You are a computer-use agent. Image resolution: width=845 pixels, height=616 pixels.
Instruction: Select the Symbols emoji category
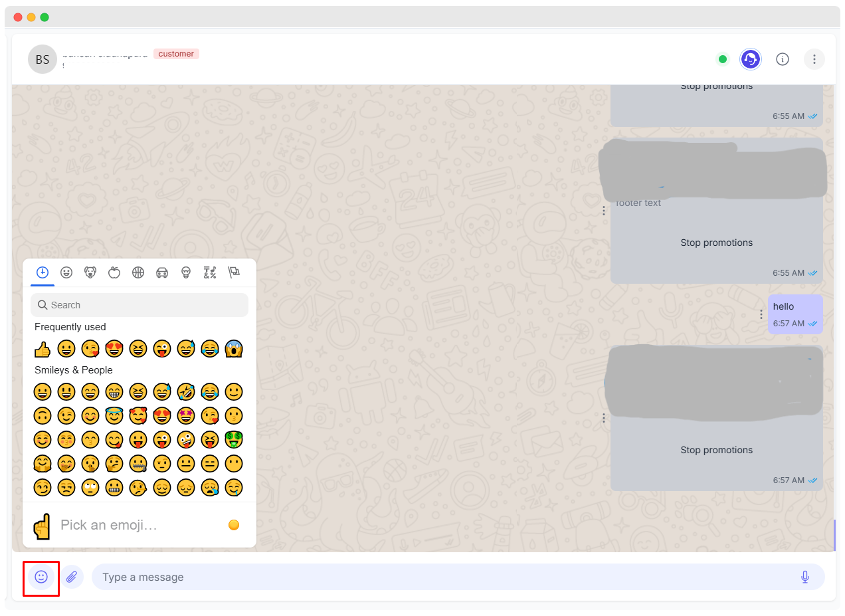click(x=210, y=272)
